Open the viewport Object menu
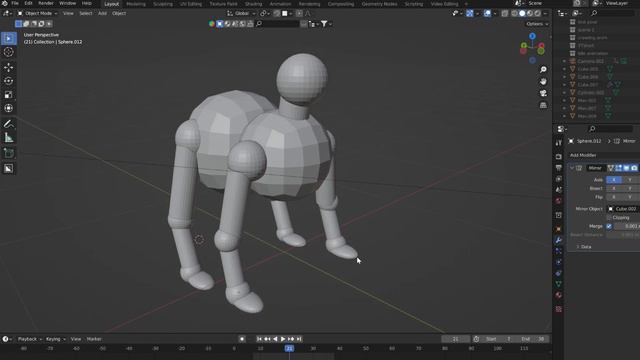The image size is (640, 360). tap(119, 13)
